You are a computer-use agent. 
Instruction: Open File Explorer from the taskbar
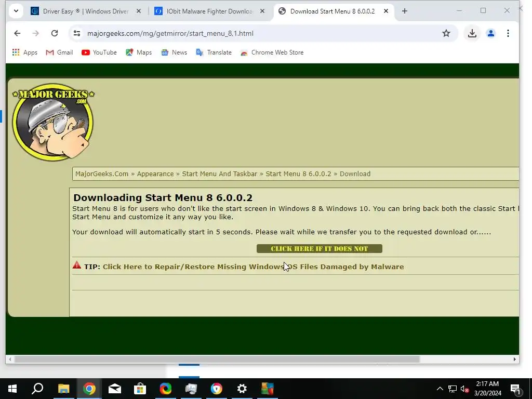[x=63, y=389]
